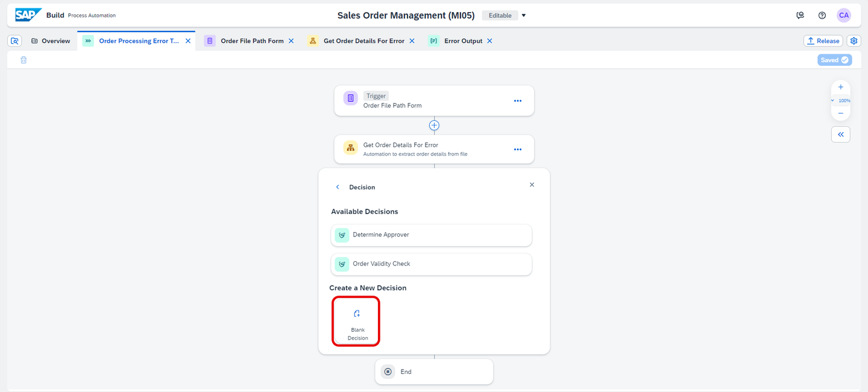Click the Determine Approver decision icon
868x392 pixels.
pyautogui.click(x=342, y=235)
